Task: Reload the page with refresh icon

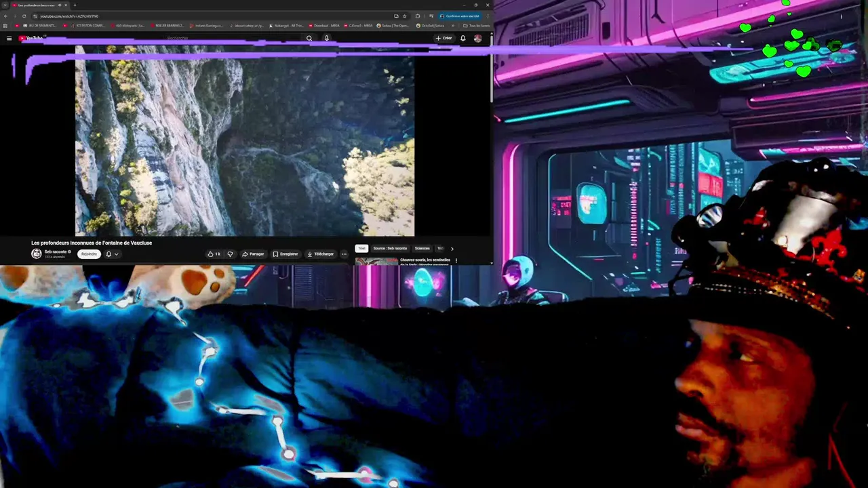Action: pos(24,16)
